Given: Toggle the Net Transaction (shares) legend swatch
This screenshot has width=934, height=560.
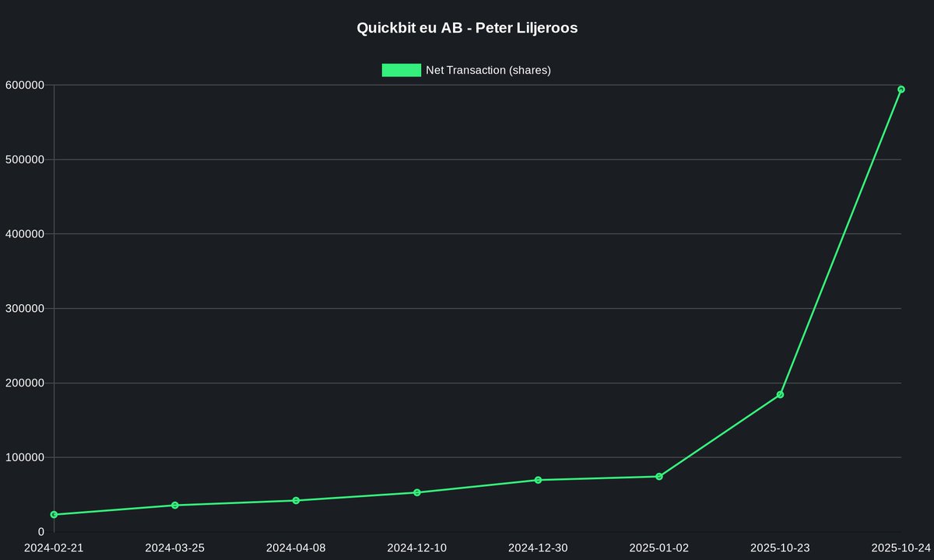Looking at the screenshot, I should pos(402,70).
